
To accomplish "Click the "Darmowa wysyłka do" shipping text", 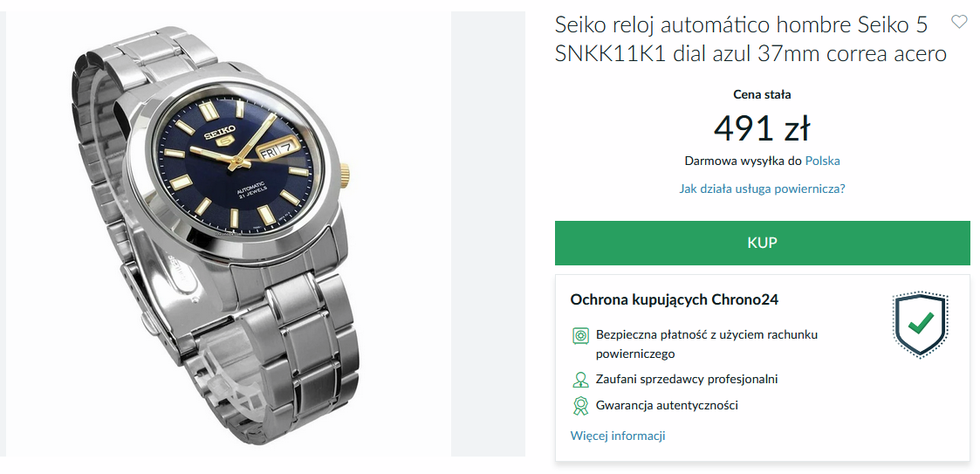I will click(743, 161).
